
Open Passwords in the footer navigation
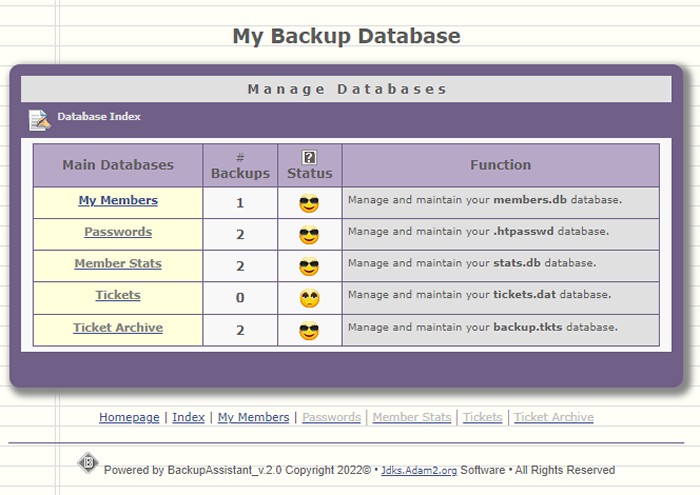pos(331,417)
